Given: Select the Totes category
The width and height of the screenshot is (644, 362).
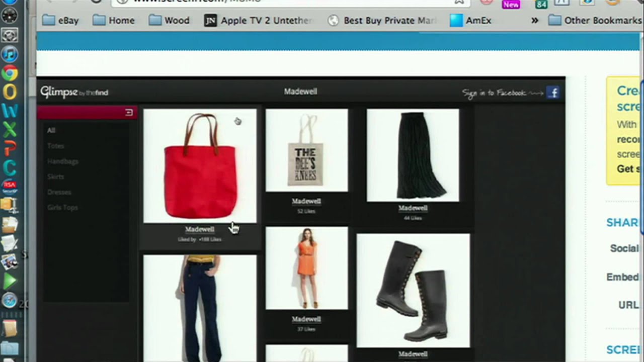Looking at the screenshot, I should point(56,146).
